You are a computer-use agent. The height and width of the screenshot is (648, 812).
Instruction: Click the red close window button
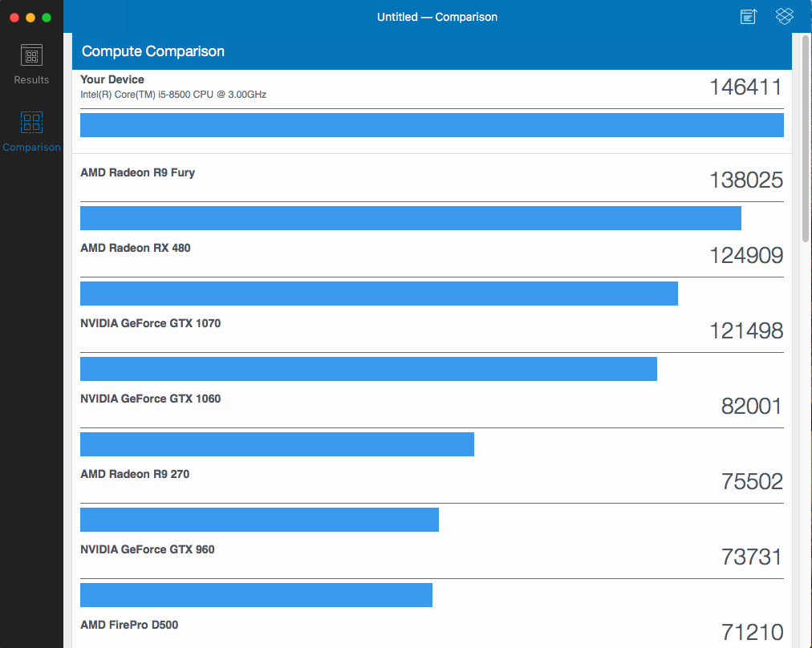14,18
